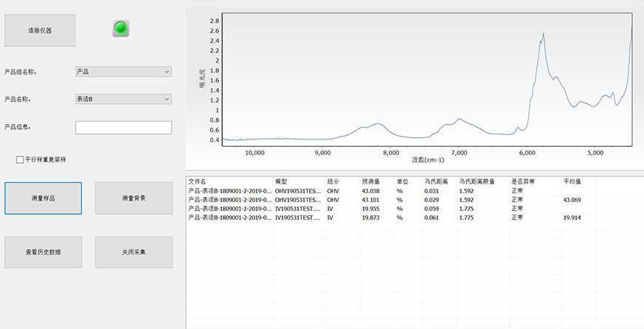Open history via the 查看历史数据 button
The width and height of the screenshot is (644, 329).
coord(43,252)
